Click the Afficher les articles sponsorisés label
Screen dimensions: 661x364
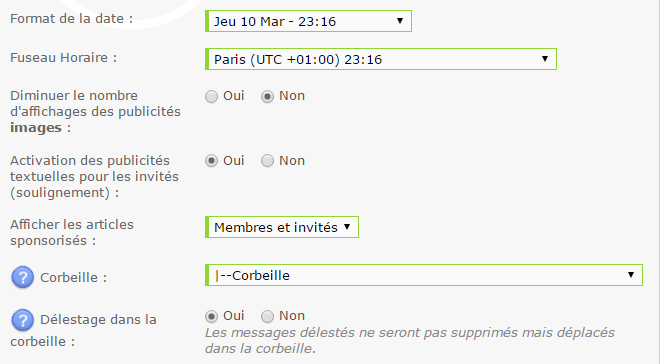click(72, 232)
